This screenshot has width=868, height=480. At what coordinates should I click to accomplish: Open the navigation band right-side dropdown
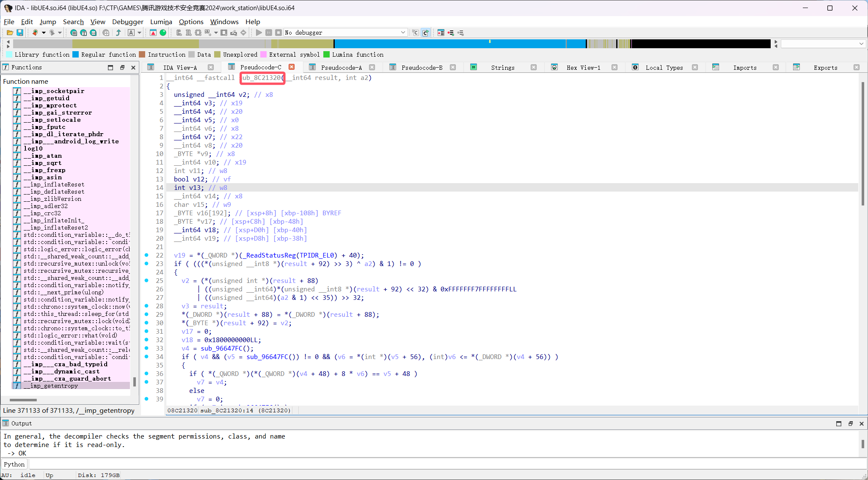point(861,44)
